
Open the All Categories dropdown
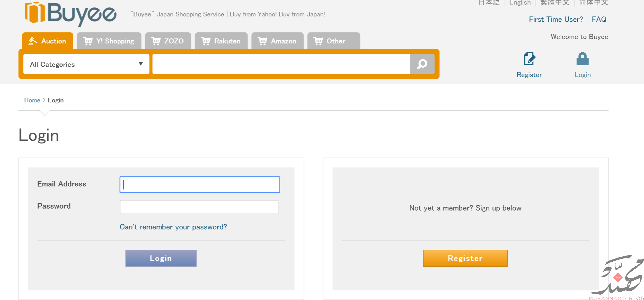coord(86,64)
